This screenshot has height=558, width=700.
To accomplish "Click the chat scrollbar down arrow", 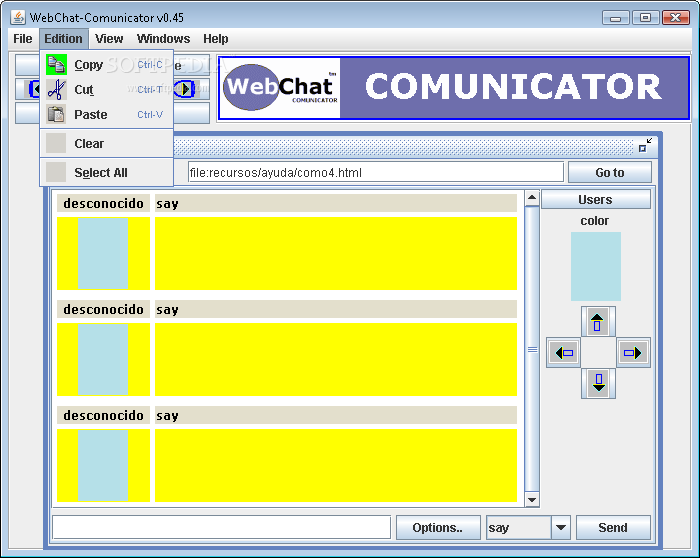I will pos(532,500).
